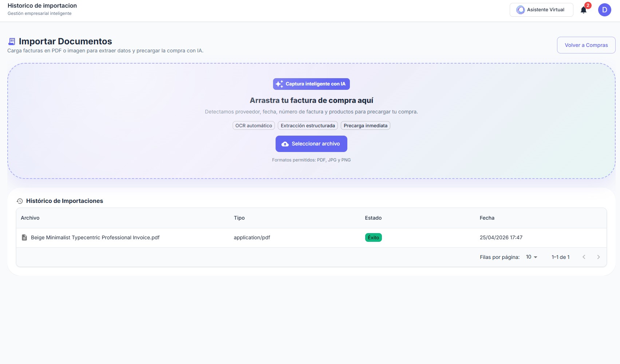Go to previous page chevron
The height and width of the screenshot is (364, 620).
point(584,257)
